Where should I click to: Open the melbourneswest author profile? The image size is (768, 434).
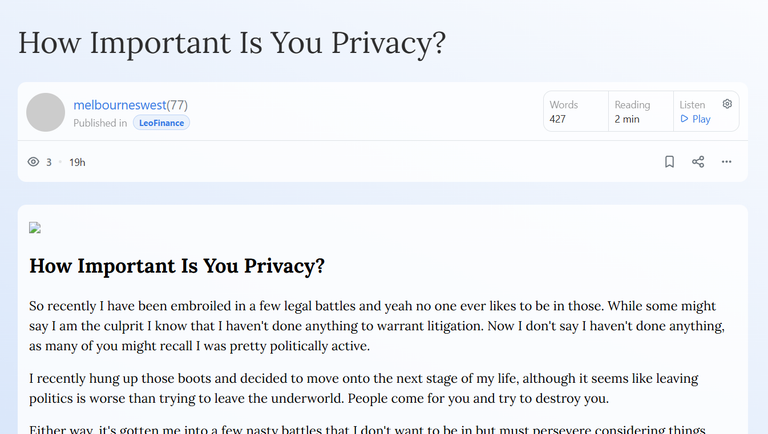click(x=120, y=105)
